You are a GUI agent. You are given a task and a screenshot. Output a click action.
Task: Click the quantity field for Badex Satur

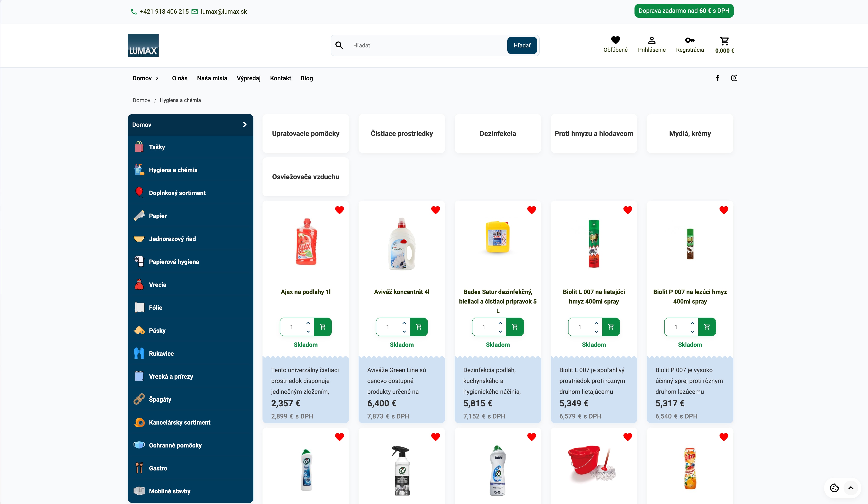point(484,327)
